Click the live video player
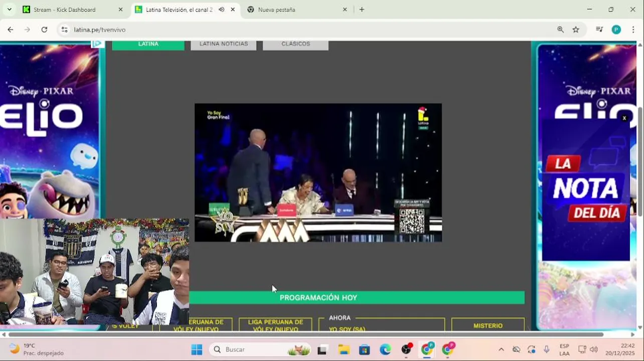644x361 pixels. tap(318, 172)
